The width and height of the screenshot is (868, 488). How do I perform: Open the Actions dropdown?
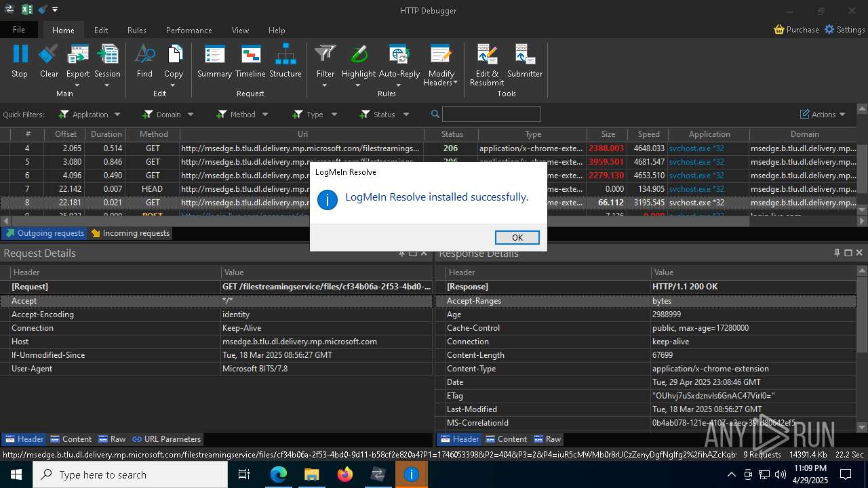(823, 114)
